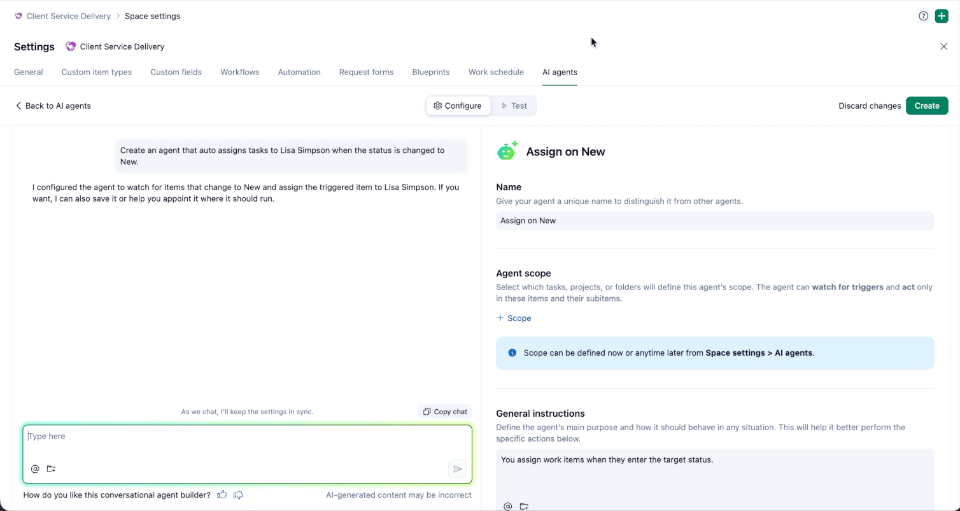
Task: Click the AI-generated content may be incorrect note
Action: [x=399, y=495]
